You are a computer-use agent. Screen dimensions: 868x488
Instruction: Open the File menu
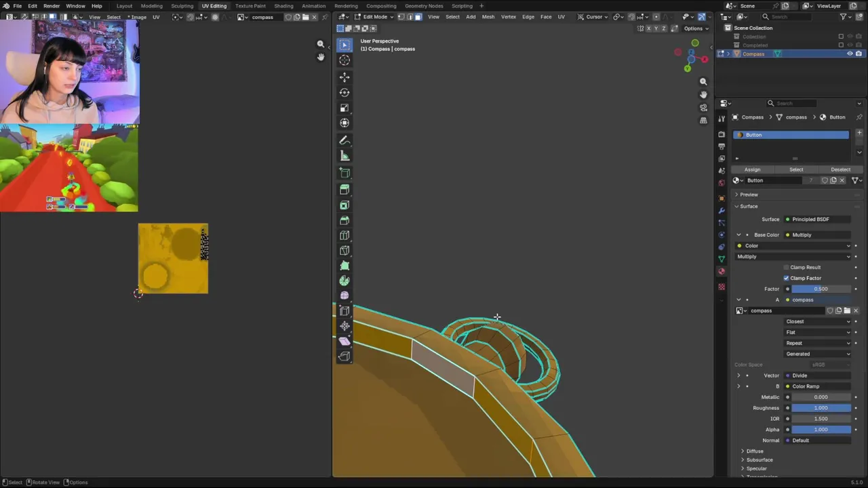click(18, 6)
